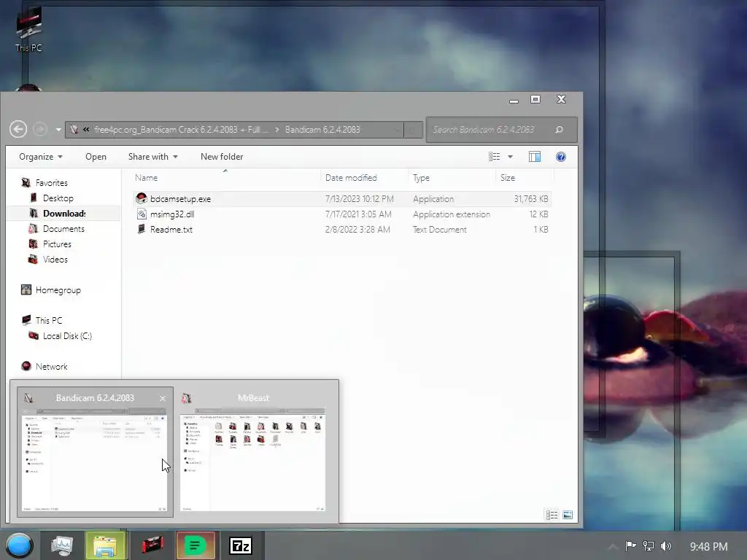Click the address bar refresh button

413,130
